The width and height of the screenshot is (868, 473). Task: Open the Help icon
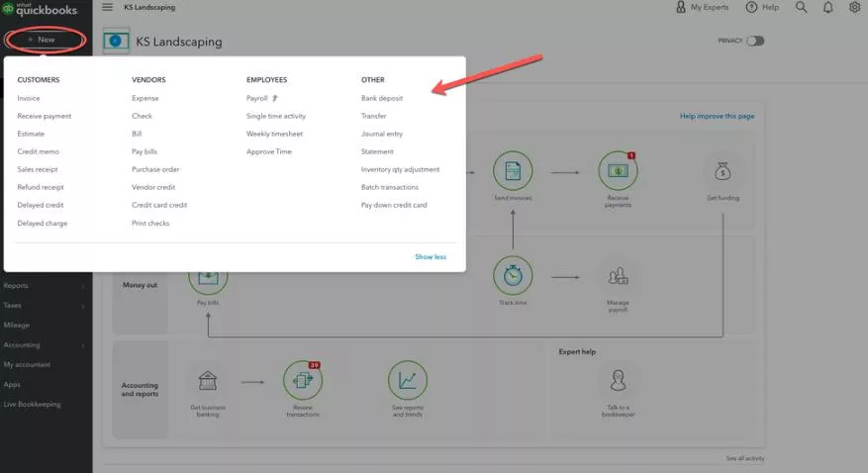[x=751, y=7]
